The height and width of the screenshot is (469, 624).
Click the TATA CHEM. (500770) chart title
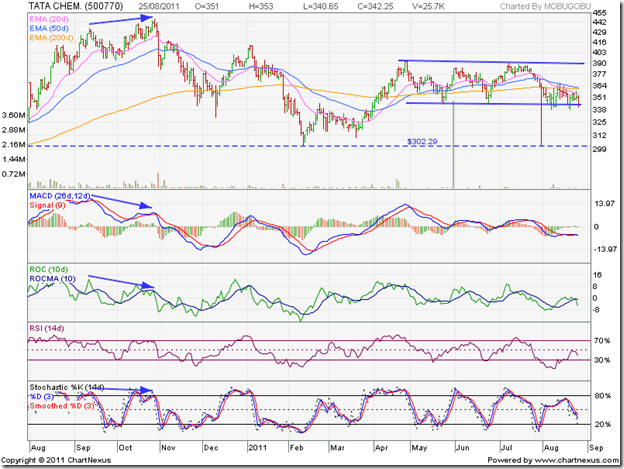[x=76, y=6]
